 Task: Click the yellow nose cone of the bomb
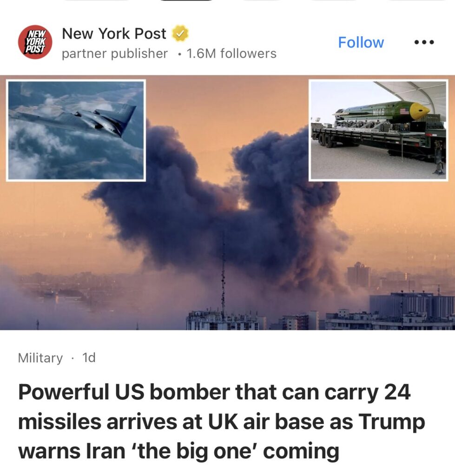[420, 111]
